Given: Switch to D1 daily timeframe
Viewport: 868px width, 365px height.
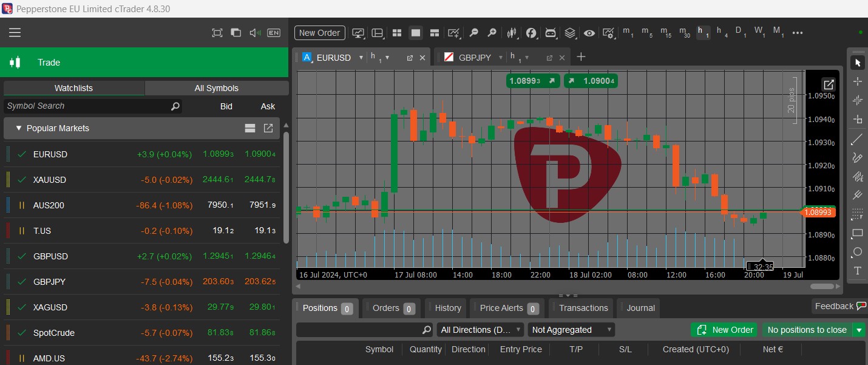Looking at the screenshot, I should click(741, 32).
